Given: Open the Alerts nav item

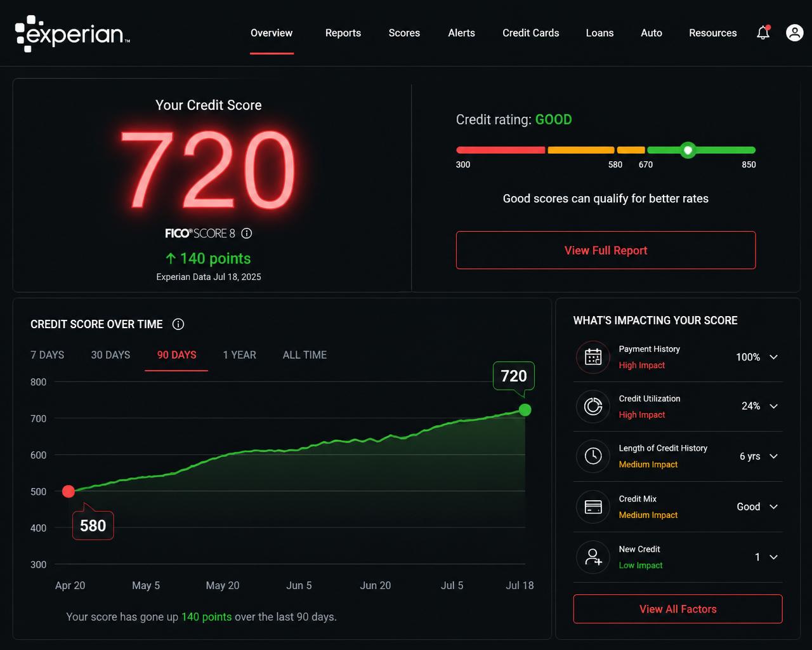Looking at the screenshot, I should tap(461, 33).
